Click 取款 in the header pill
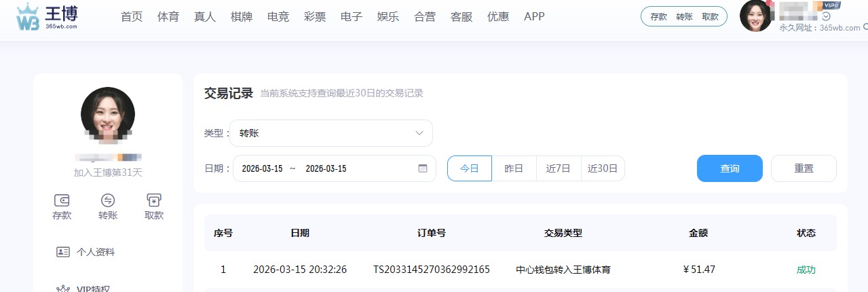Image resolution: width=868 pixels, height=292 pixels. (x=710, y=17)
